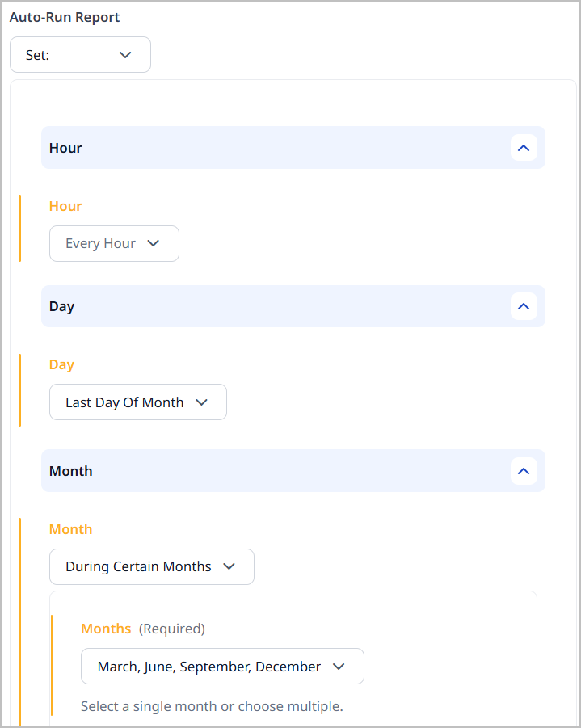The image size is (581, 728).
Task: Collapse the Month section chevron
Action: (x=524, y=471)
